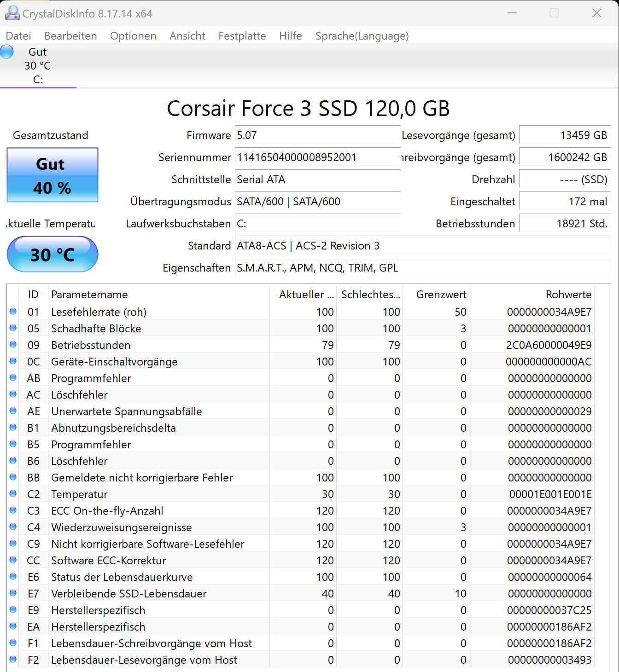Select the Verbleibende SSD-Lebensdauer parameter name

tap(129, 594)
